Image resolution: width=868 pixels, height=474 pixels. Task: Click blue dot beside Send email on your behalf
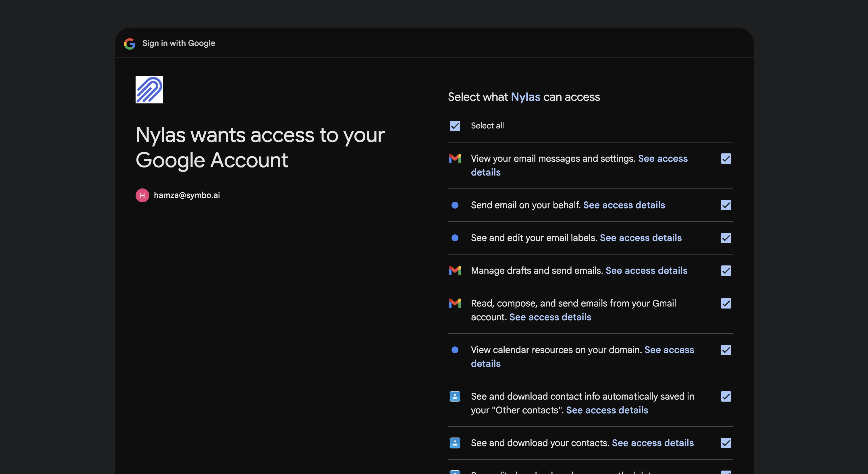[455, 205]
